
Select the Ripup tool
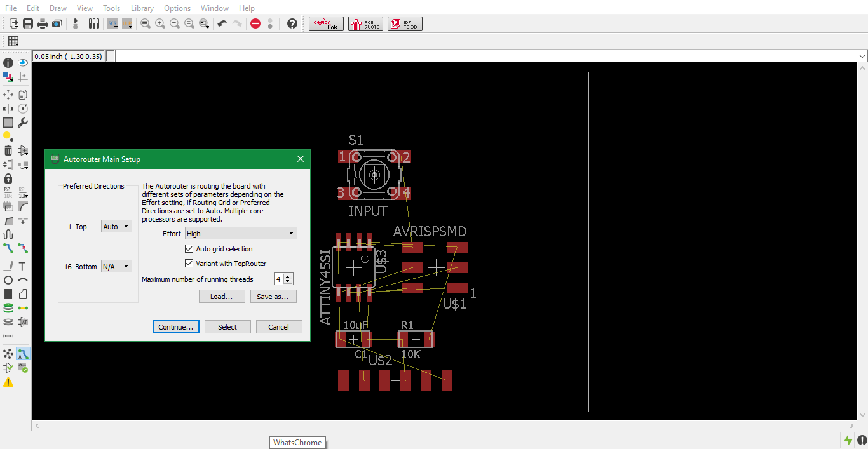[23, 248]
